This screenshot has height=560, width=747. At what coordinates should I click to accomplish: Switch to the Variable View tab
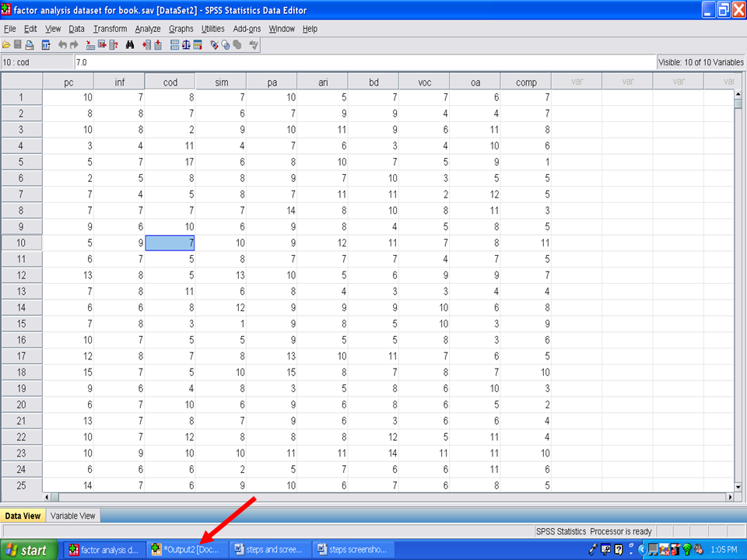(72, 516)
